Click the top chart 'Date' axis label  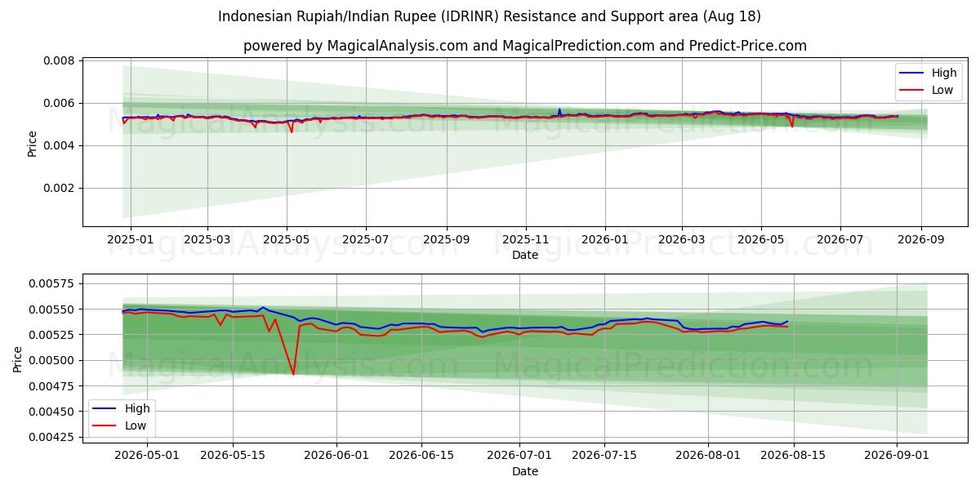(525, 256)
